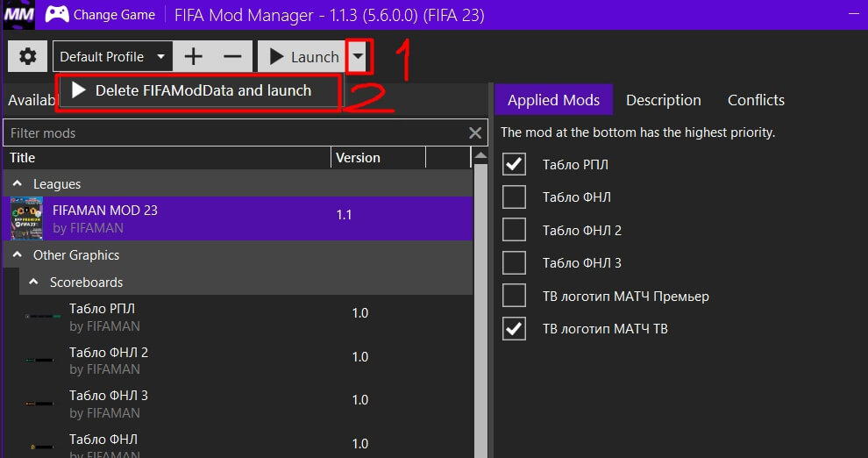Collapse the Leagues group
The width and height of the screenshot is (868, 458).
coord(18,183)
